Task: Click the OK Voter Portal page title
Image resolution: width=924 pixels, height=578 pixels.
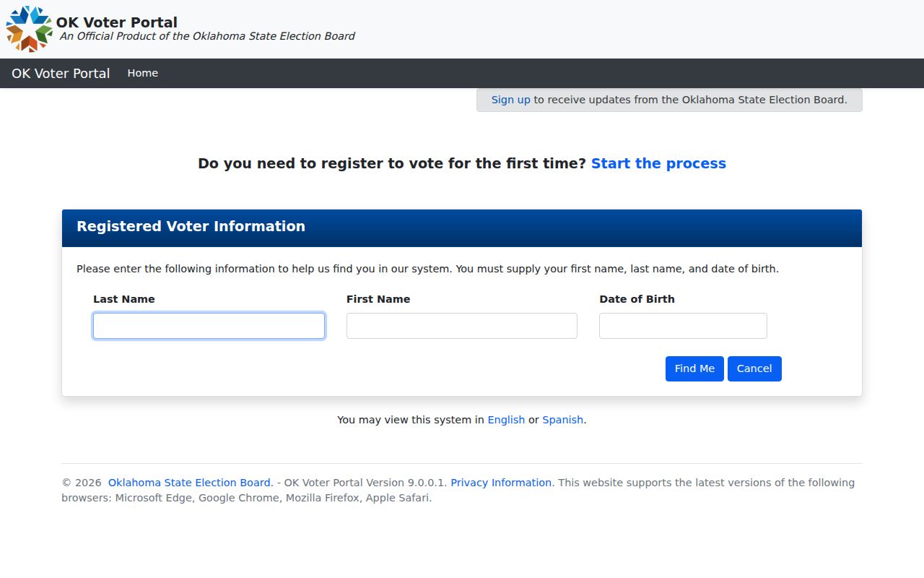Action: click(x=117, y=22)
